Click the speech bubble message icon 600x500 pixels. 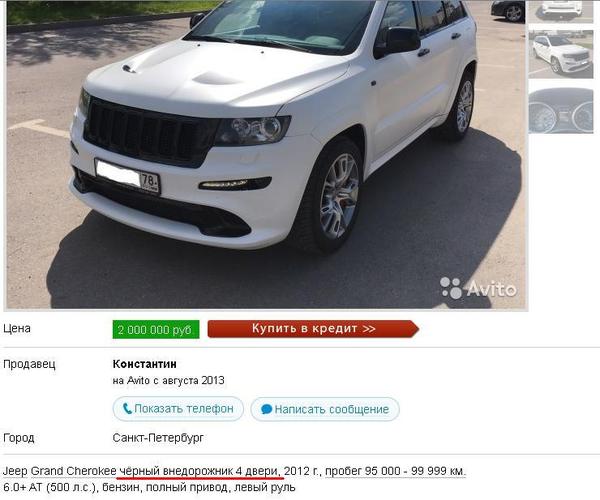coord(266,409)
